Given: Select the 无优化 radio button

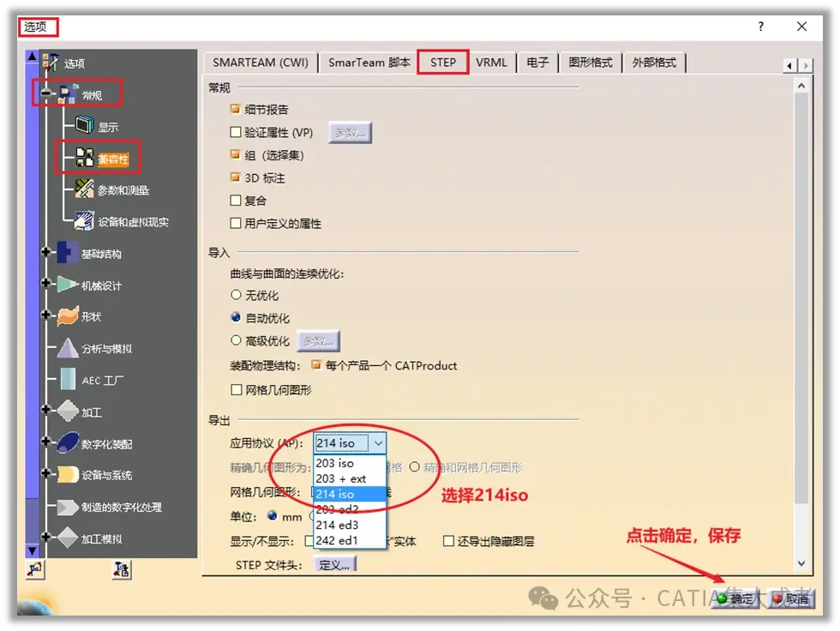Looking at the screenshot, I should click(236, 295).
